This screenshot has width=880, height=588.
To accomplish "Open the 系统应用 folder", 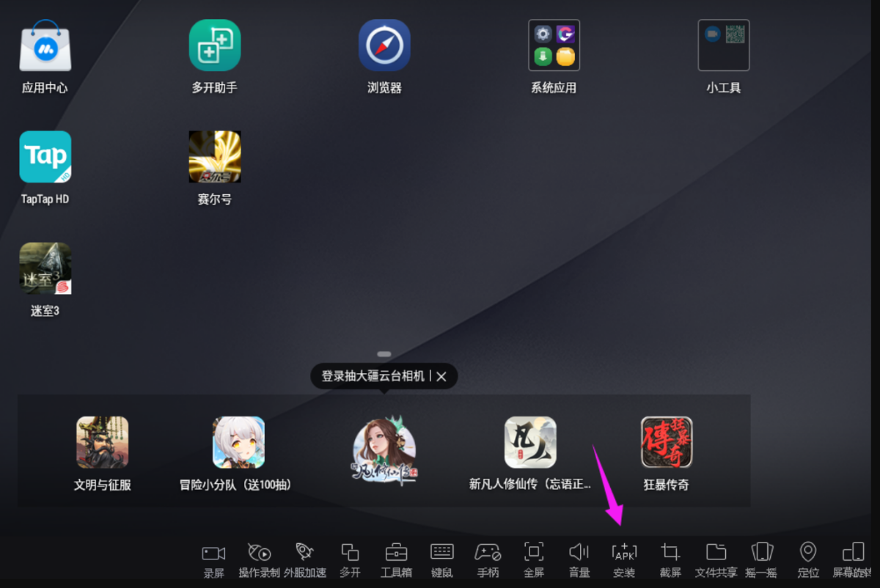I will (x=554, y=45).
